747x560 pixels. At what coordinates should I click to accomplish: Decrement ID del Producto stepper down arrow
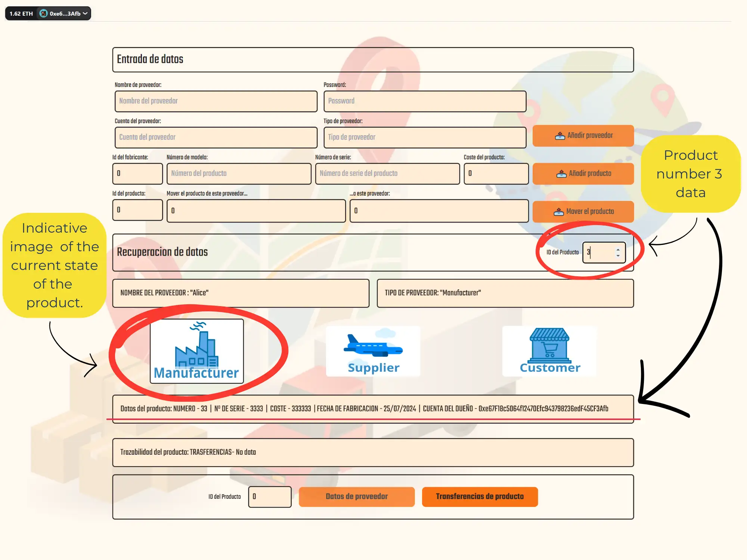point(618,256)
